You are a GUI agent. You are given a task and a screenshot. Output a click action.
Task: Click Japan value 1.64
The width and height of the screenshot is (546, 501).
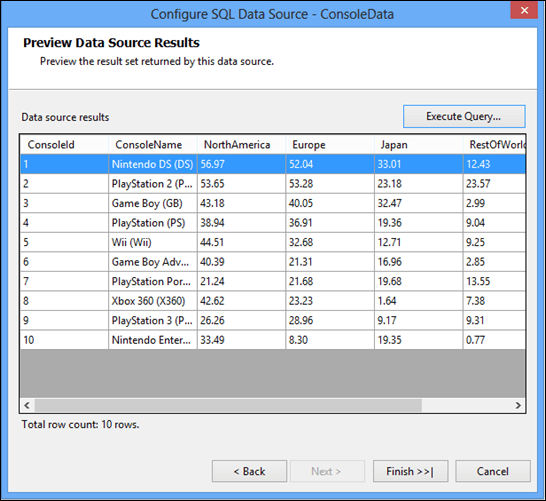click(x=419, y=300)
